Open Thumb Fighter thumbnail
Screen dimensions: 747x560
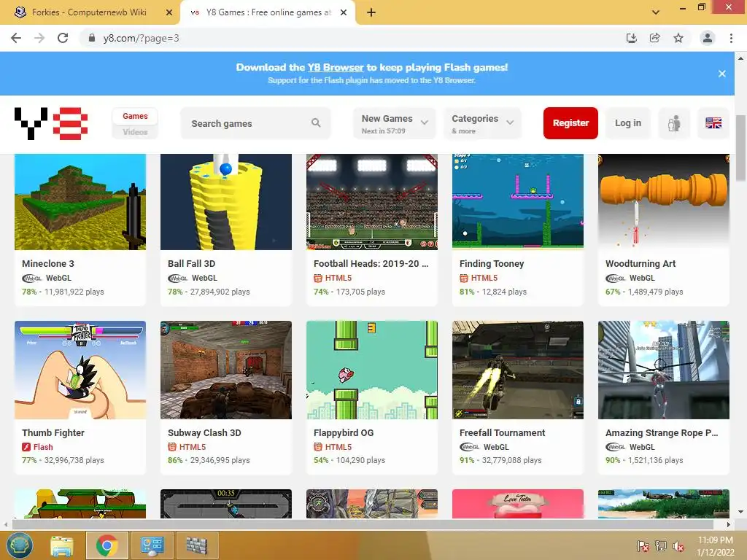coord(80,370)
